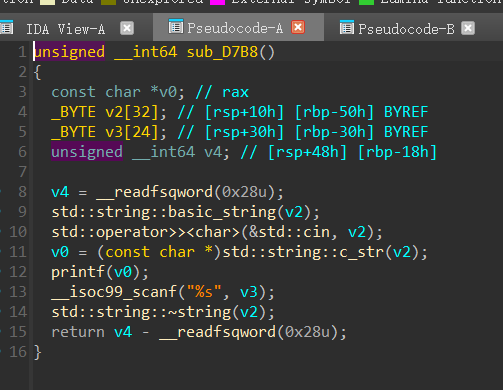
Task: Click v4 in the return statement
Action: coord(123,332)
